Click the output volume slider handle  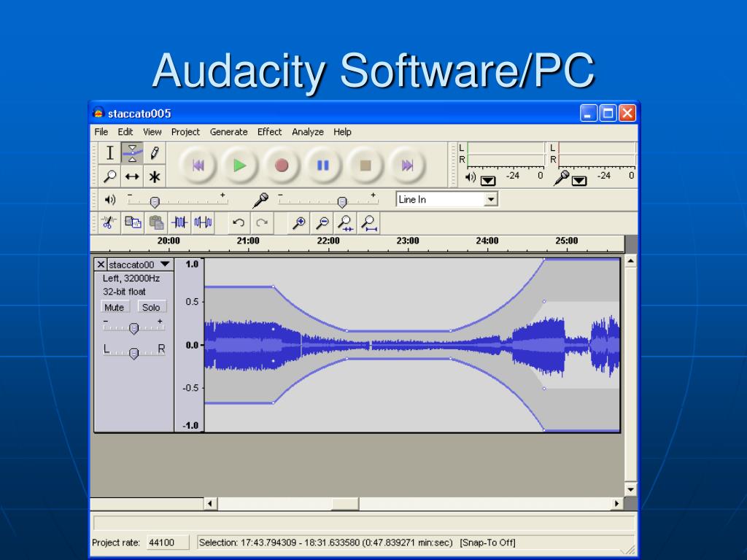coord(155,202)
